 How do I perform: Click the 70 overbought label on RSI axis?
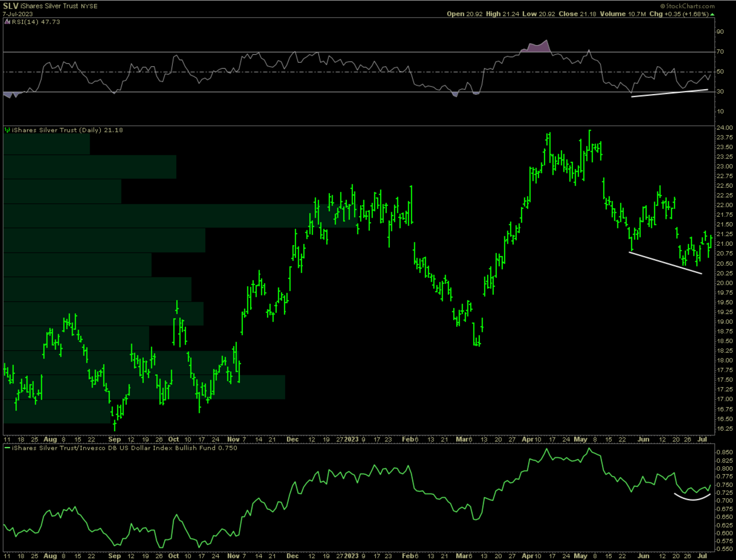point(720,52)
